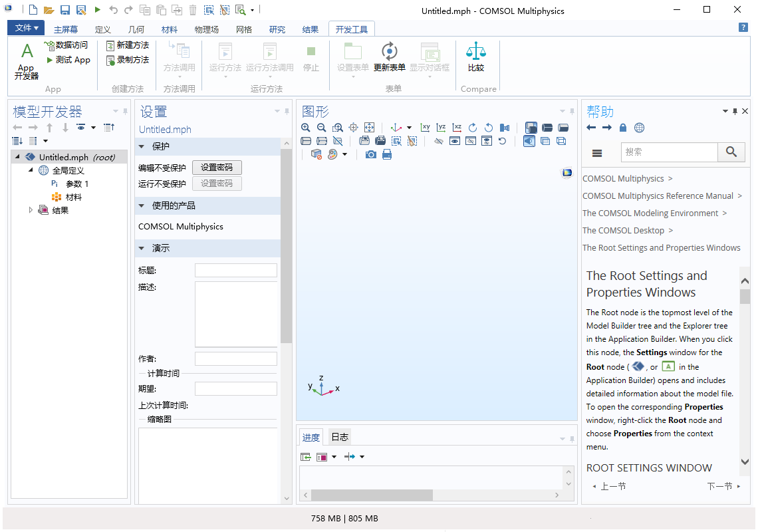Click the help search magnifier button
Screen dimensions: 758x532
click(x=731, y=152)
